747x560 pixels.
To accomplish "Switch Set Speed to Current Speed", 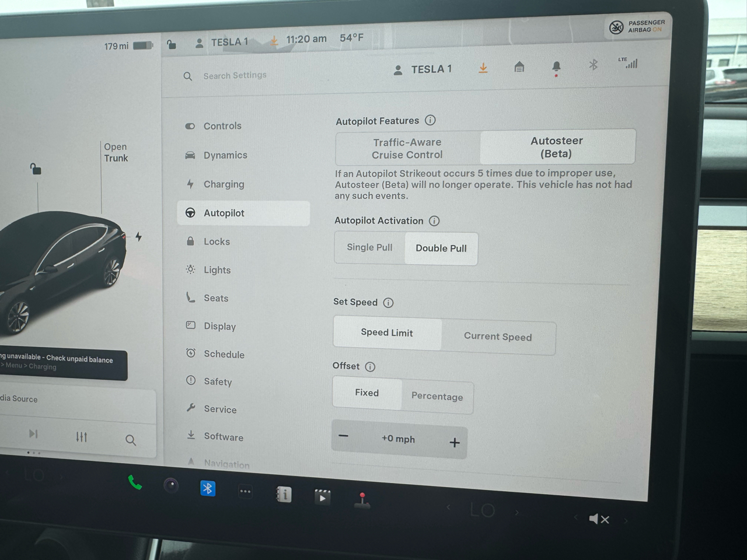I will [498, 337].
